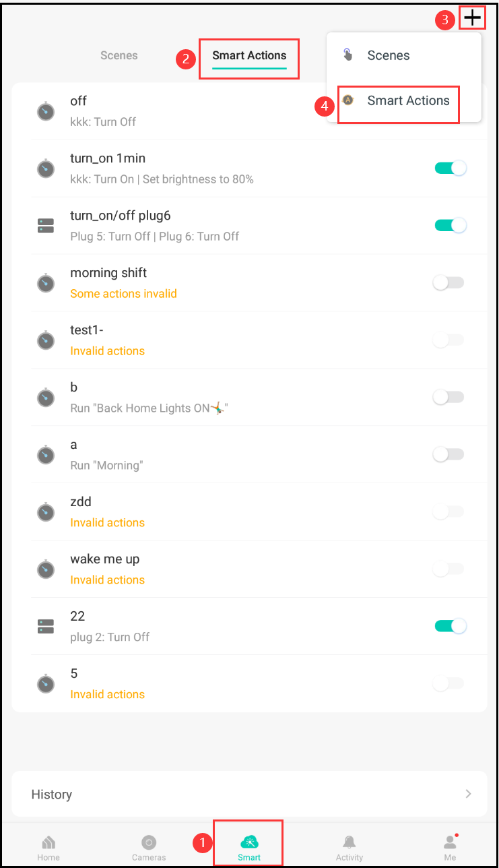The height and width of the screenshot is (868, 499).
Task: Toggle off turn_on/off plug6 switch
Action: (451, 225)
